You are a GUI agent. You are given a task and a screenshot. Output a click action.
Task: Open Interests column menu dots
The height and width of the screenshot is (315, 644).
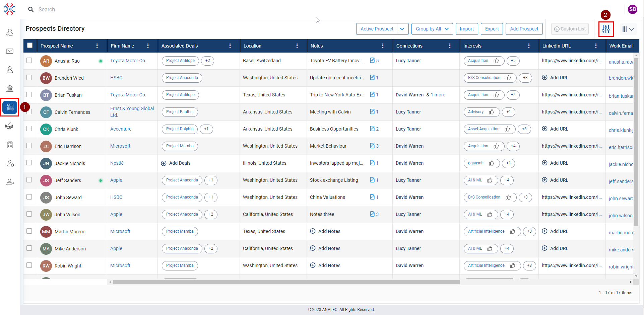tap(529, 46)
